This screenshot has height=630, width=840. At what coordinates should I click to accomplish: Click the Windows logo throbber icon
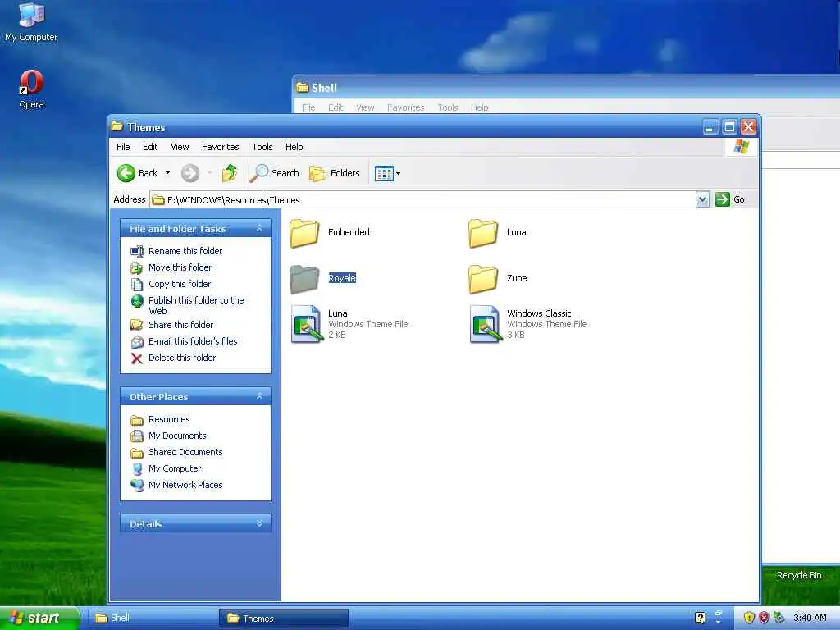(x=742, y=146)
